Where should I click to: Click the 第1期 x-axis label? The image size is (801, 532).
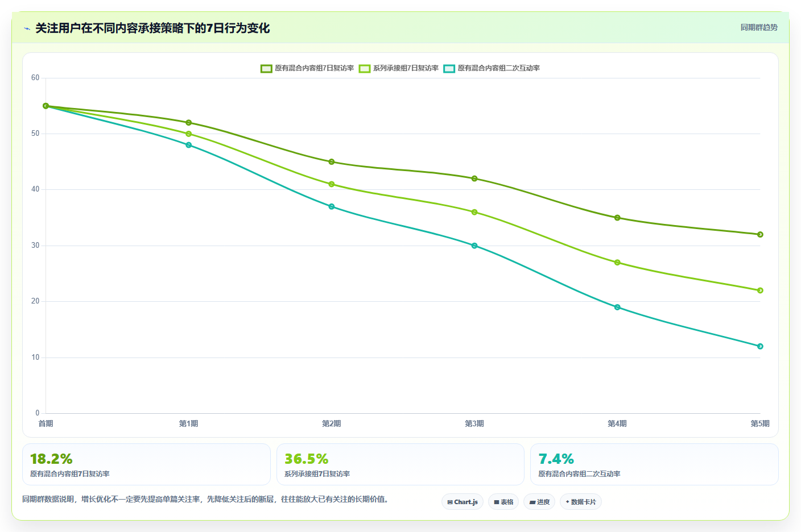click(x=189, y=423)
